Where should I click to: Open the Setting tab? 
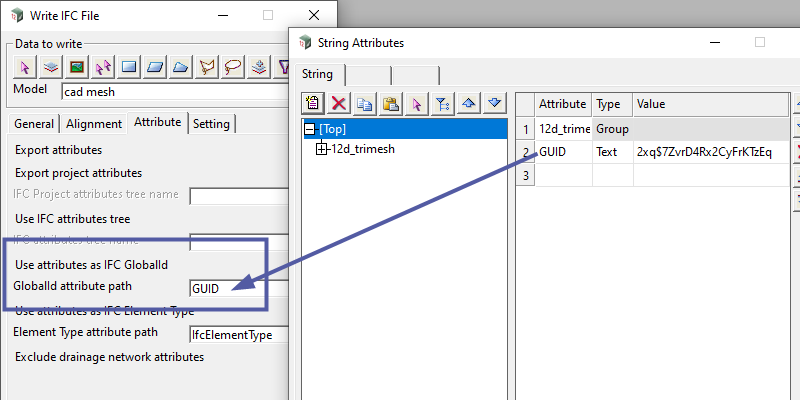point(212,124)
